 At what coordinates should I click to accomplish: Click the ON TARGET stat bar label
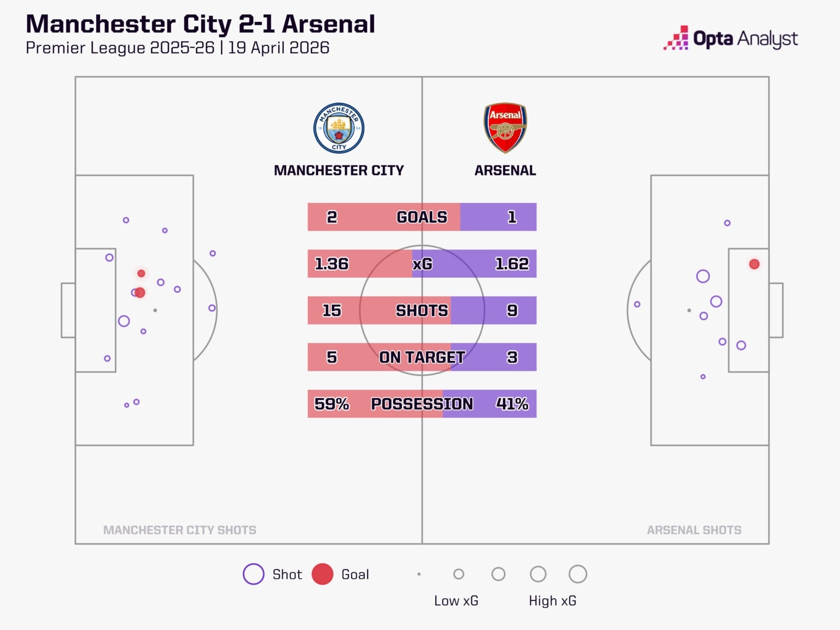422,357
